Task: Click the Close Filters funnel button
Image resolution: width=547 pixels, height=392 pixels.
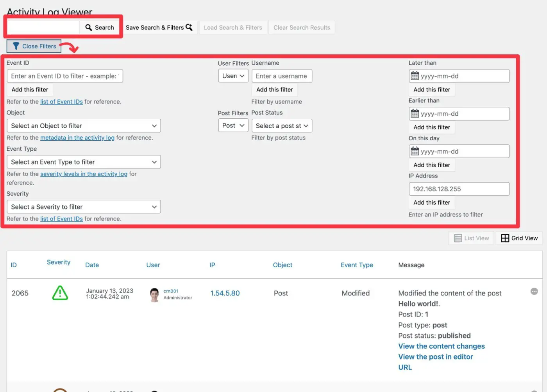Action: click(34, 46)
